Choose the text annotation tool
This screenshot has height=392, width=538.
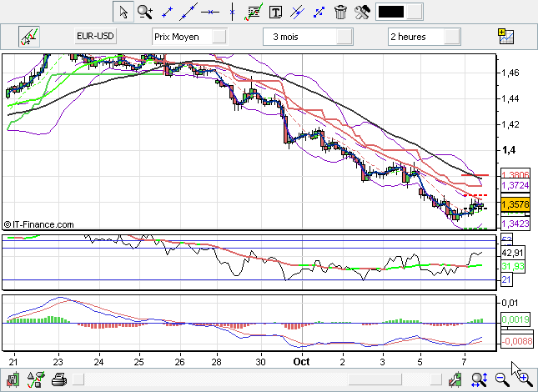pos(275,12)
